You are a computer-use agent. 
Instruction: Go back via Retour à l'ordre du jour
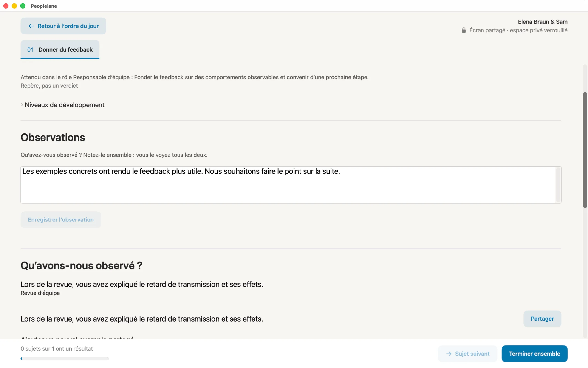[63, 26]
